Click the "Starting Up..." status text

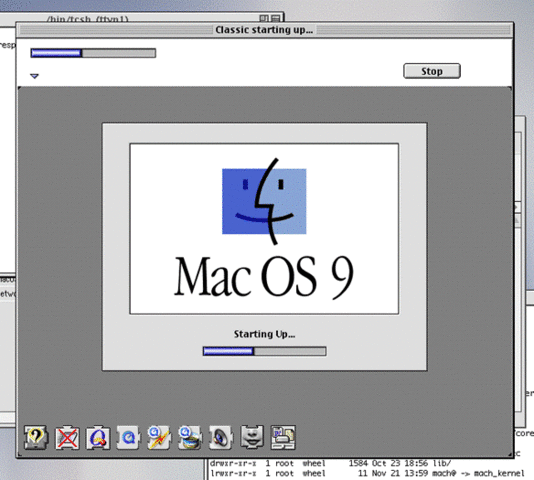(x=264, y=334)
